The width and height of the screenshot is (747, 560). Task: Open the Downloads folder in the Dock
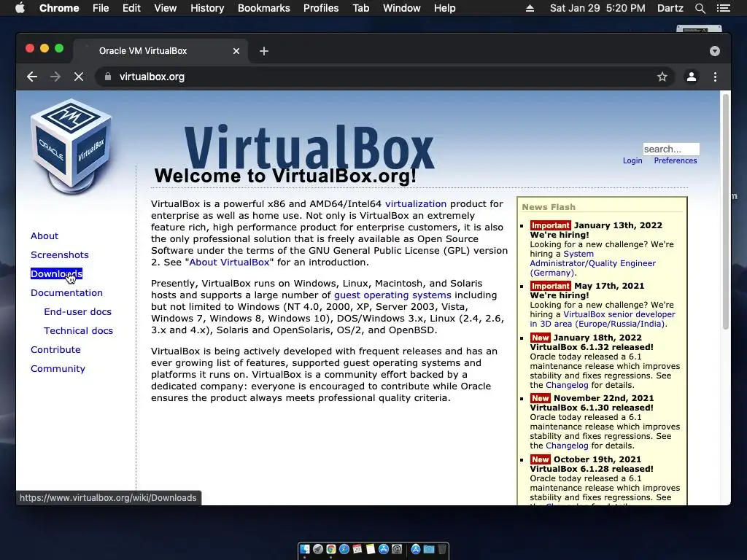tap(429, 550)
